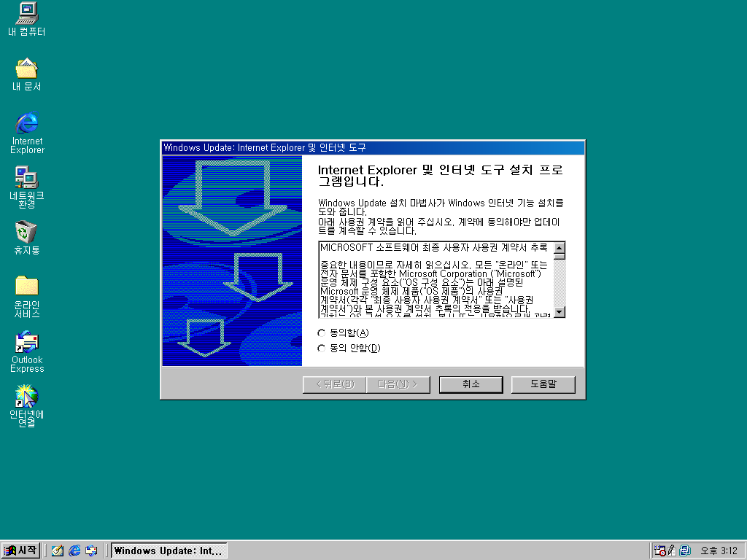Image resolution: width=747 pixels, height=560 pixels.
Task: Click the task scheduler tray icon
Action: (x=659, y=551)
